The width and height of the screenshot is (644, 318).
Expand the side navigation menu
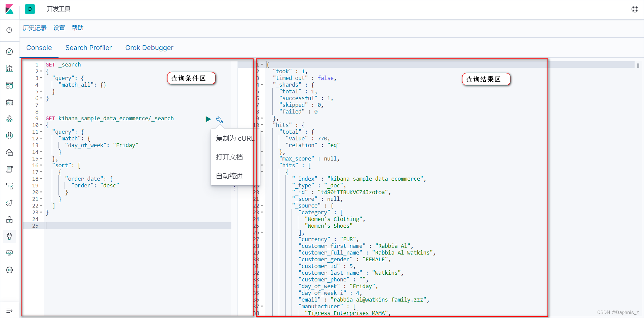[9, 311]
